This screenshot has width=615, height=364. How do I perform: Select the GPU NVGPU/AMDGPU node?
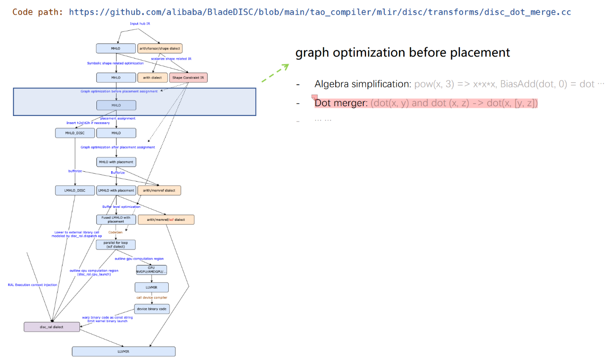pyautogui.click(x=152, y=269)
